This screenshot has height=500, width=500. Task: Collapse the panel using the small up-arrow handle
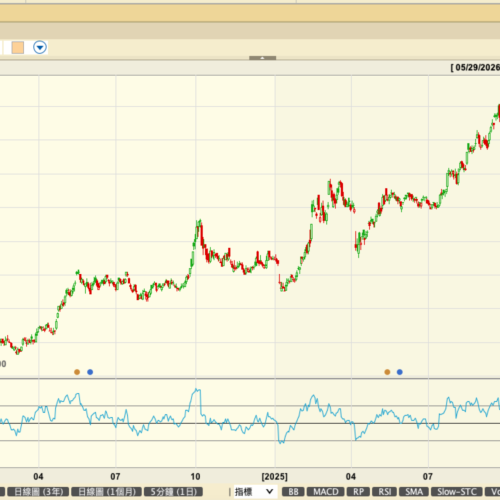262,58
